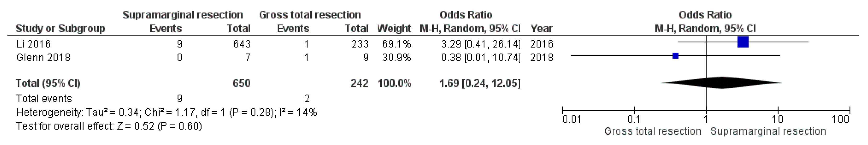Click the Year column header
Screen dimensions: 868x145
[541, 29]
